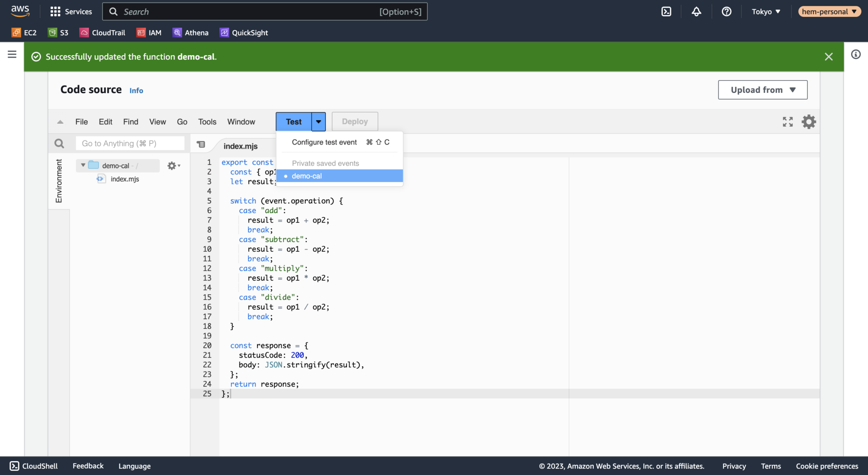Focus the Go to Anything field
868x475 pixels.
click(130, 144)
